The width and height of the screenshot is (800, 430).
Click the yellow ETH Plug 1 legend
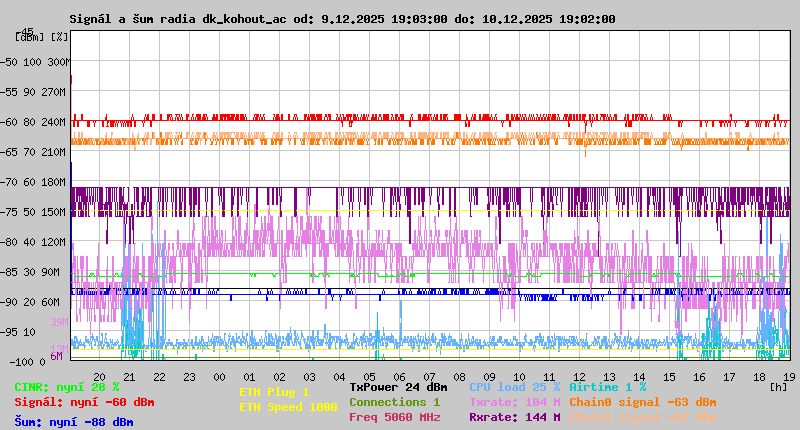(274, 392)
